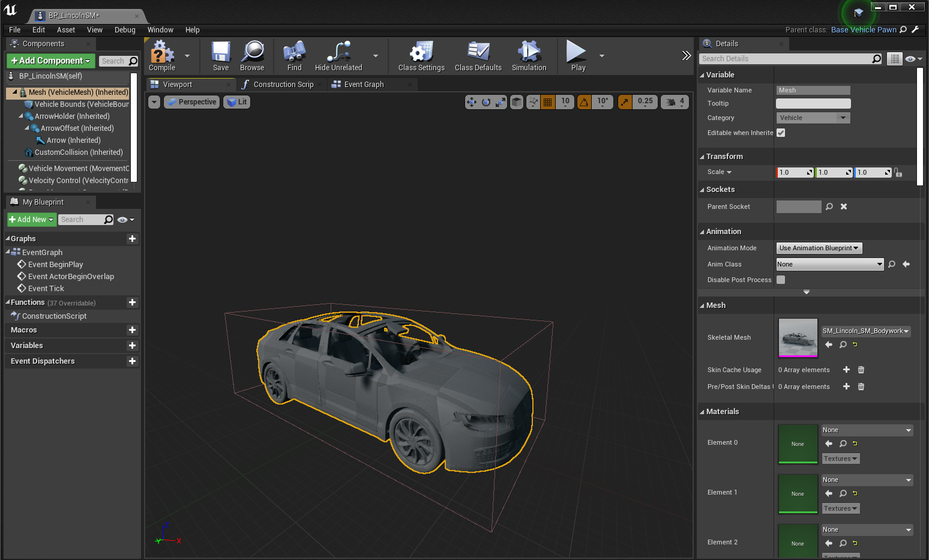Switch viewport to Perspective view
This screenshot has width=929, height=560.
191,102
